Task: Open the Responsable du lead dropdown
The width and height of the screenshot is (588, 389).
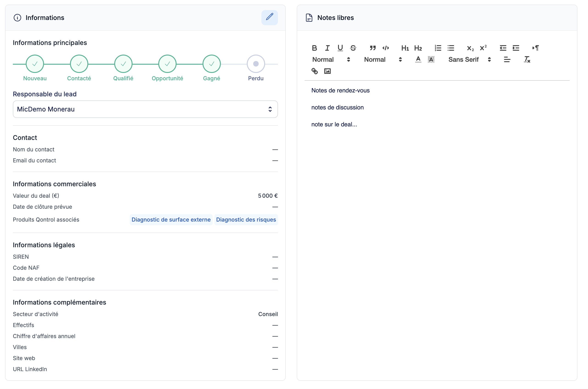Action: pos(145,109)
